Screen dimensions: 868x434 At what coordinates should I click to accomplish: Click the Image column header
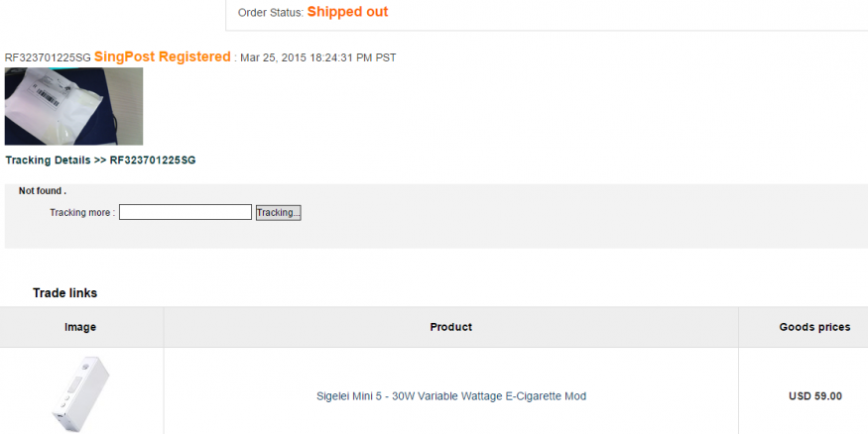pos(80,327)
